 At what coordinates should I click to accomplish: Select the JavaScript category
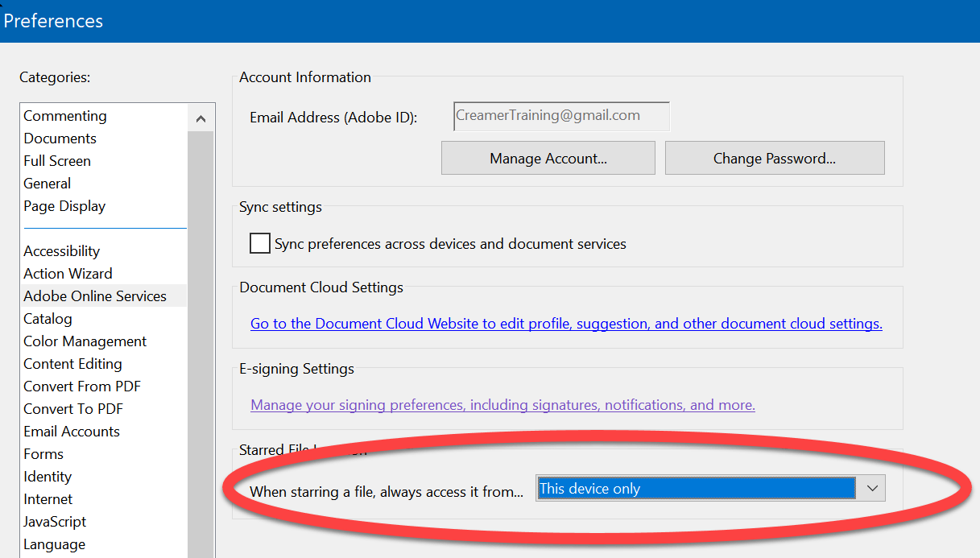tap(55, 522)
